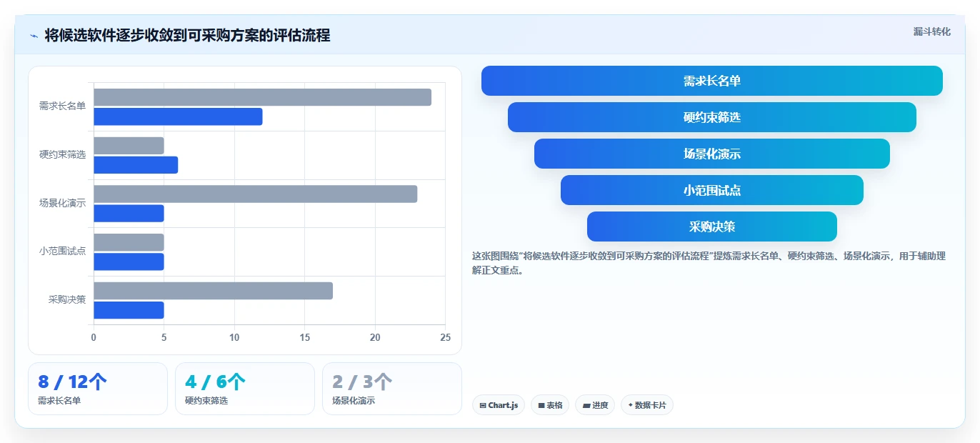Click the x-axis value 20
This screenshot has height=443, width=980.
point(375,337)
